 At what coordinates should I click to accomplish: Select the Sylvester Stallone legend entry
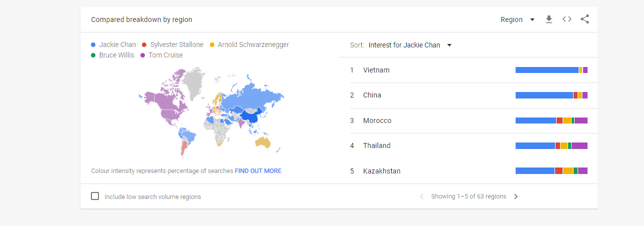pos(173,44)
